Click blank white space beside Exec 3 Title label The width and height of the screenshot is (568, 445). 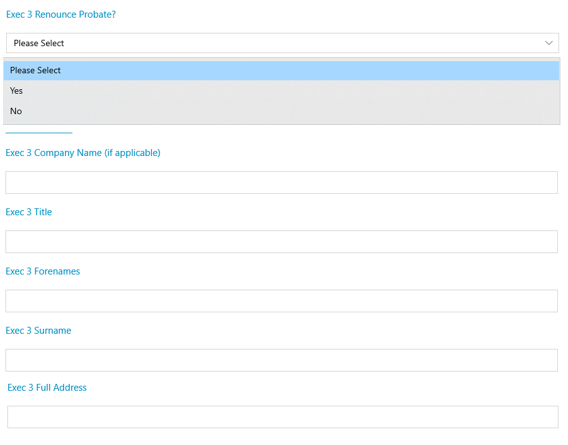pos(290,212)
